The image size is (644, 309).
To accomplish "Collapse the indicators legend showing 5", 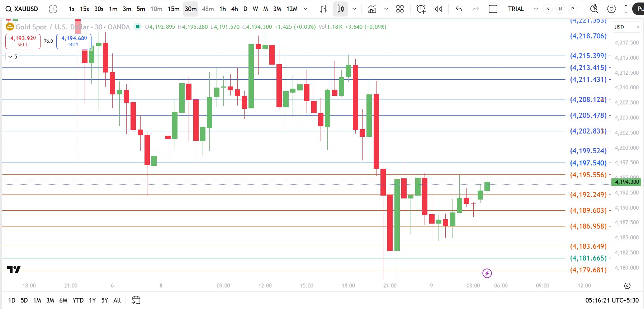I will 12,57.
